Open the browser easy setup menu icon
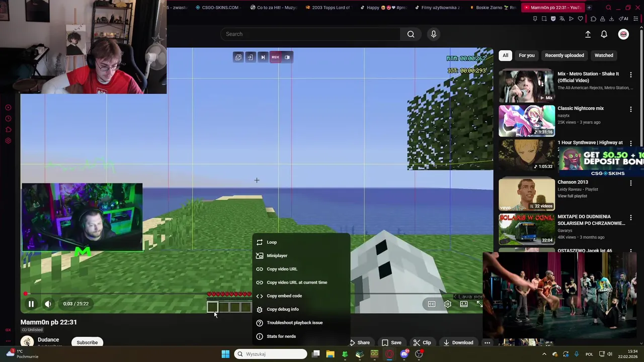Image resolution: width=644 pixels, height=362 pixels. point(636,19)
